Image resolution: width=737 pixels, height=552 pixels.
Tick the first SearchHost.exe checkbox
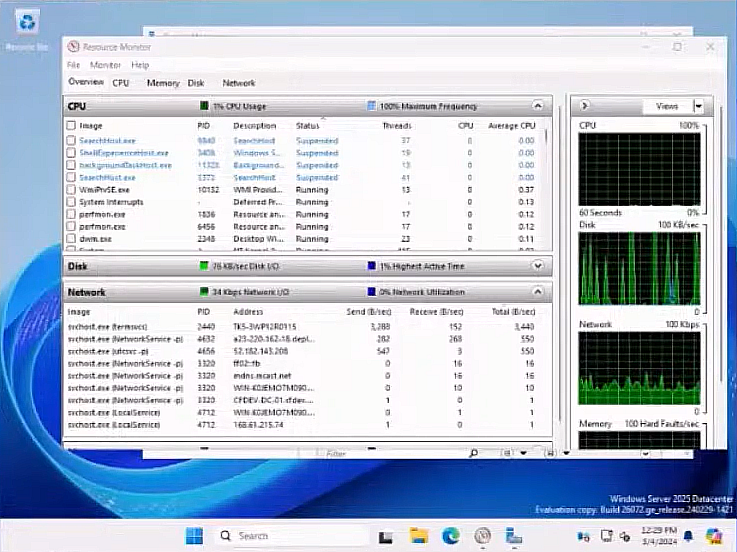pos(71,141)
